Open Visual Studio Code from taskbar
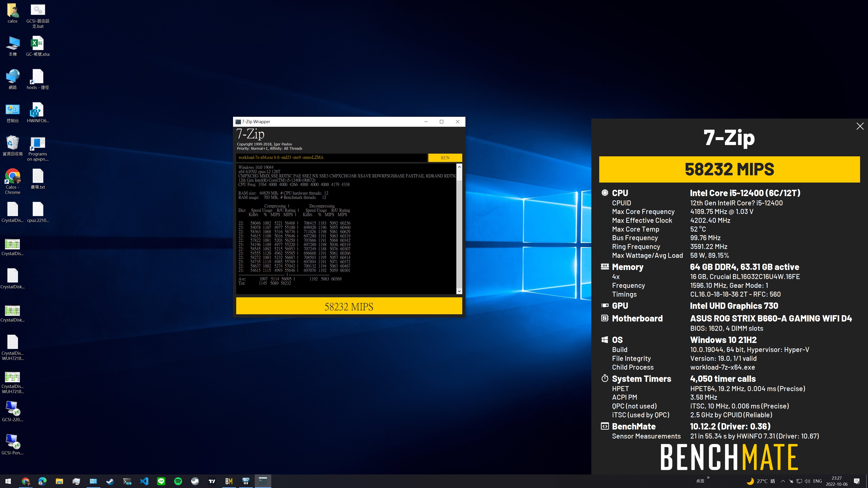Image resolution: width=868 pixels, height=488 pixels. pyautogui.click(x=144, y=481)
